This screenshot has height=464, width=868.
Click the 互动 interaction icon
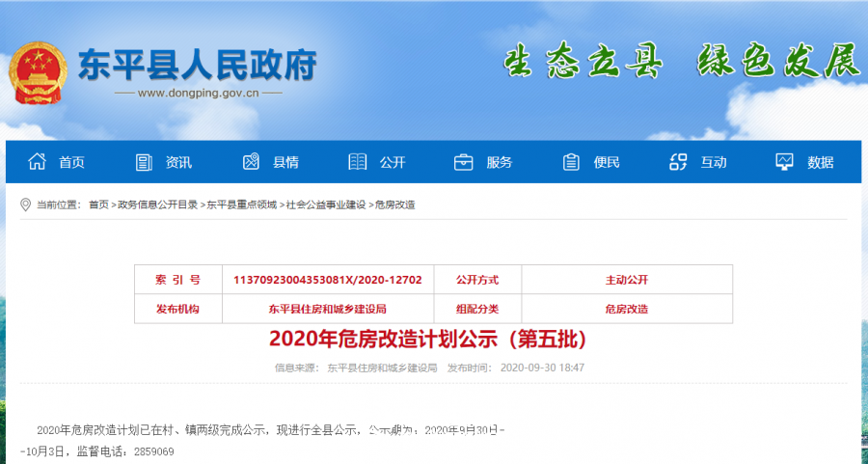(678, 162)
